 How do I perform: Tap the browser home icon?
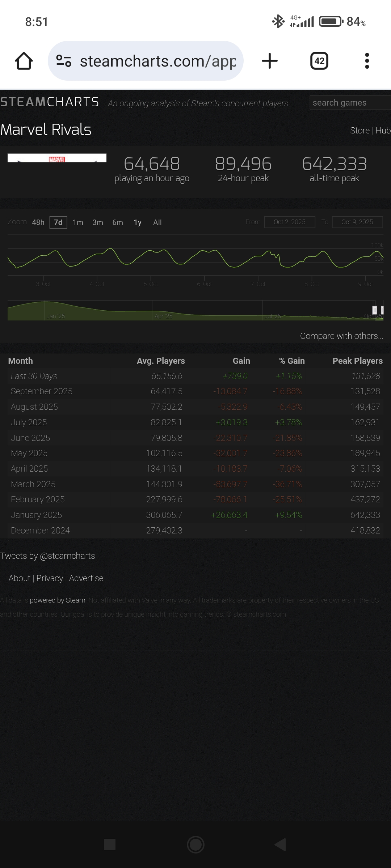tap(24, 61)
